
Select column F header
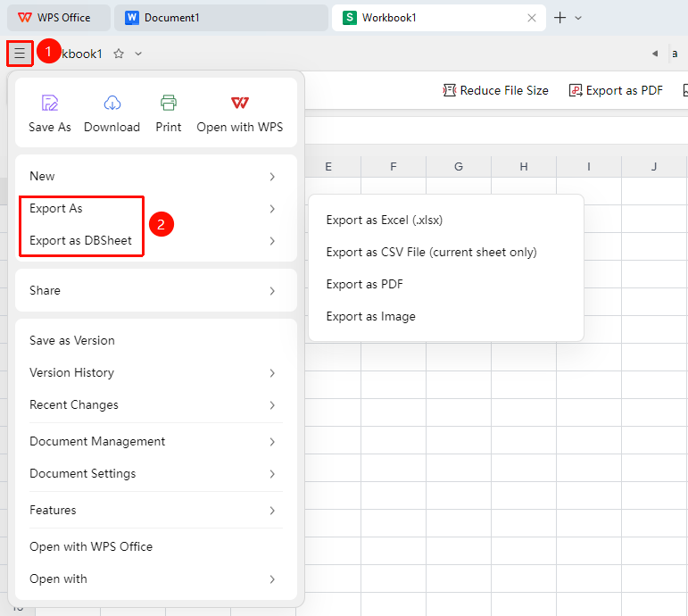click(394, 166)
